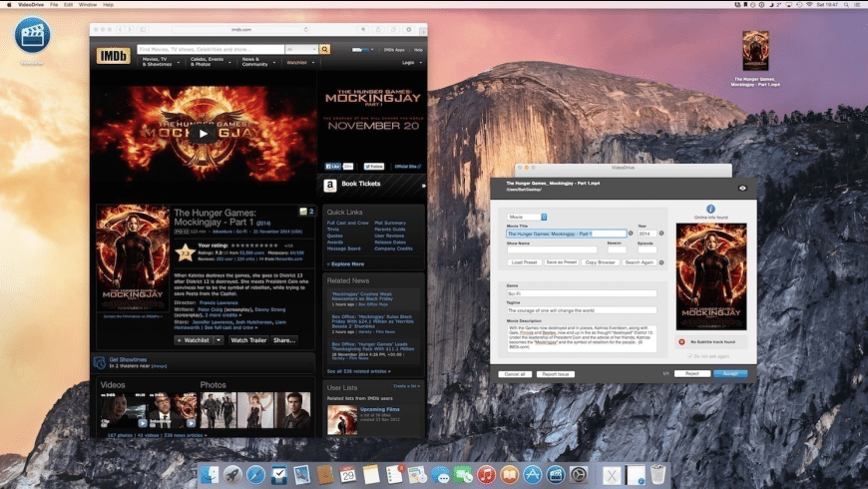
Task: Expand the Login dropdown on IMDb
Action: (412, 63)
